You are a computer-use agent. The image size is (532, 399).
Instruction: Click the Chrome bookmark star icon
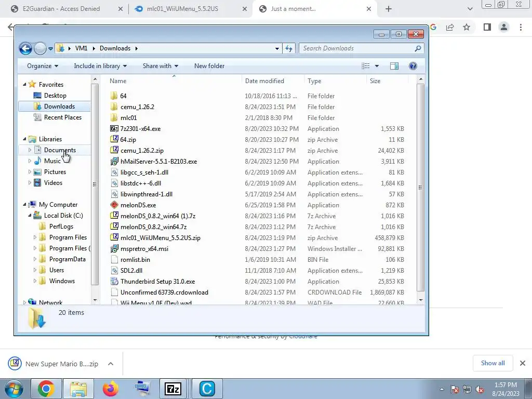tap(467, 27)
